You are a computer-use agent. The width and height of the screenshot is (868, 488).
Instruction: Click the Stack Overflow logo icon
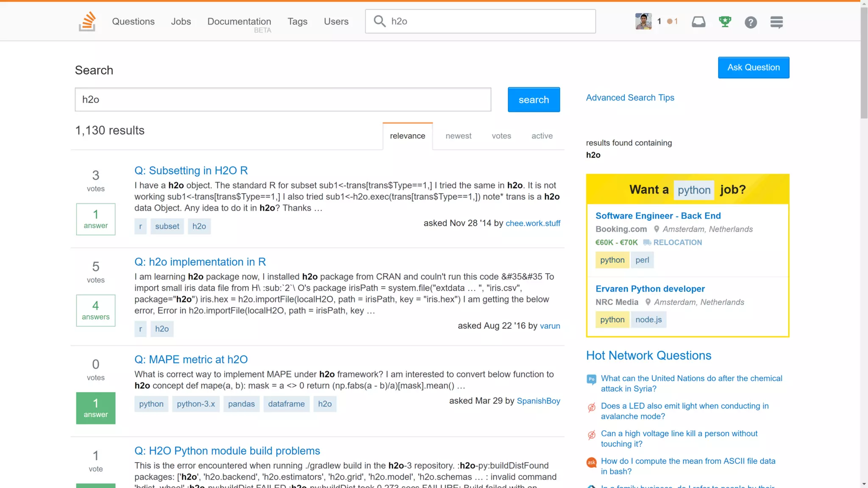(x=87, y=22)
